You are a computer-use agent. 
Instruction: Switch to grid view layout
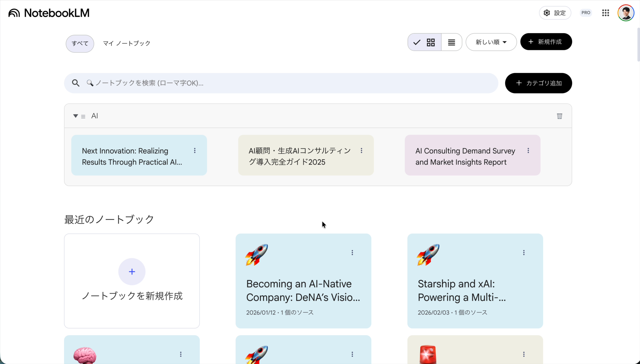(x=431, y=42)
